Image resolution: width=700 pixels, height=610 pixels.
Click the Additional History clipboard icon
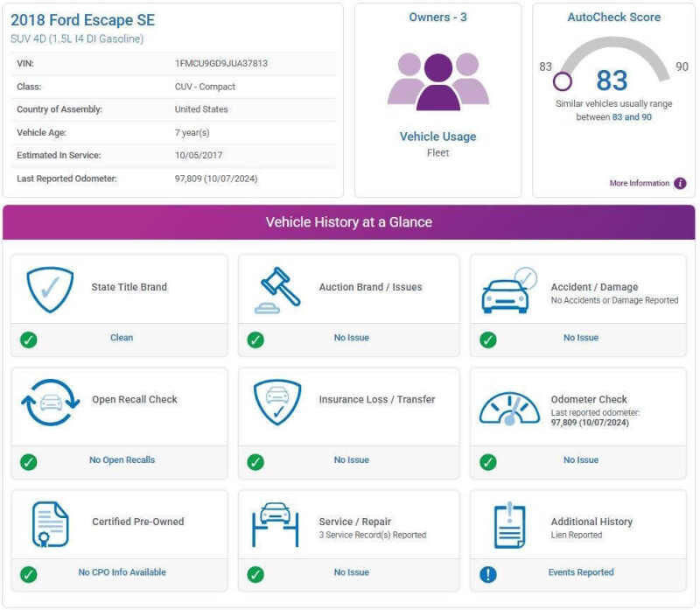tap(509, 524)
